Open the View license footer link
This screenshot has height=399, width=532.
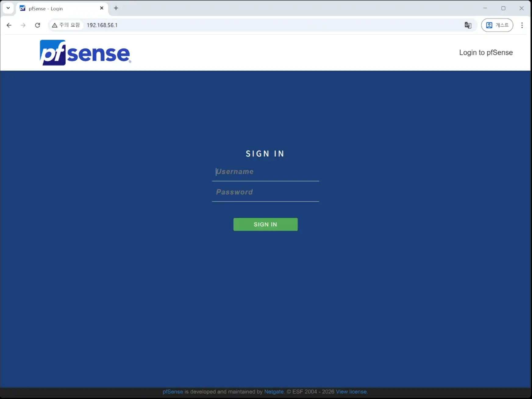[x=352, y=392]
